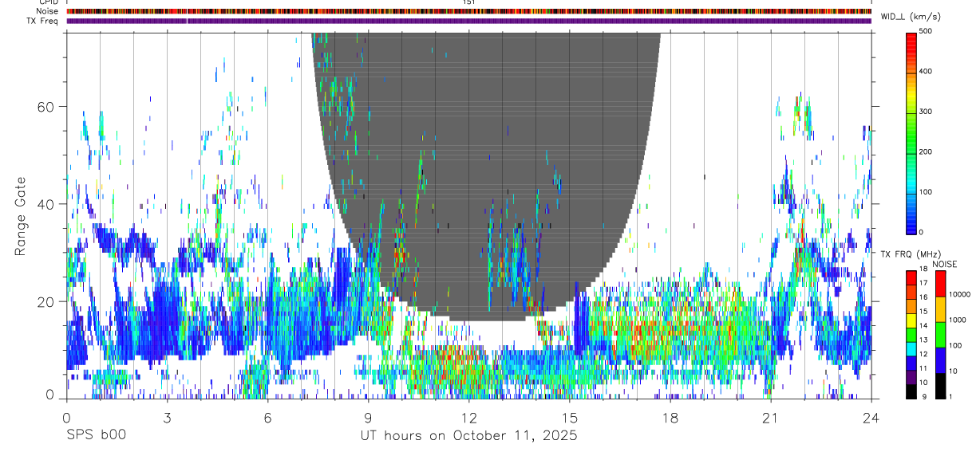This screenshot has width=980, height=452.
Task: Click the 15 tick on UT hours axis
Action: click(569, 417)
